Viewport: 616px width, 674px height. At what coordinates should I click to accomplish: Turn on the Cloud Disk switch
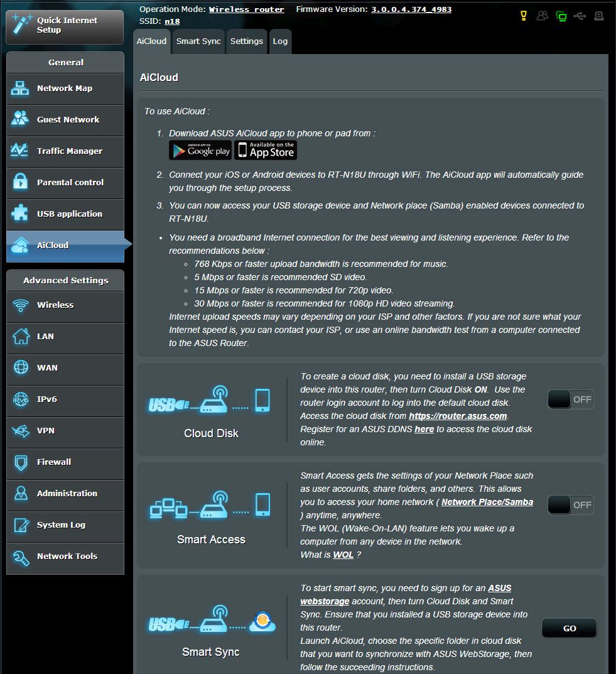(x=570, y=400)
